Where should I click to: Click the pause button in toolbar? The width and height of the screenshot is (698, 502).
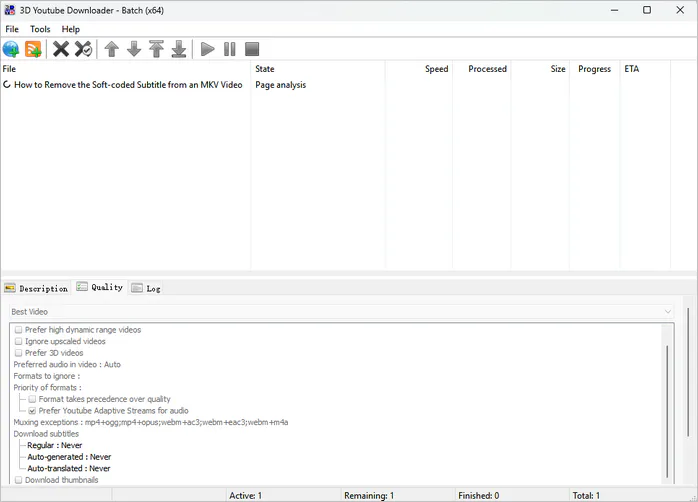230,49
